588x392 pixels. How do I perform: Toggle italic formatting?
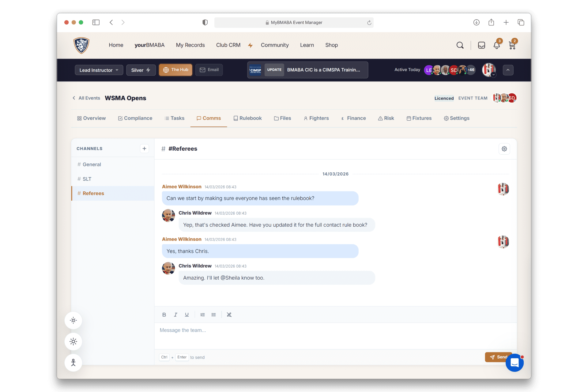click(x=175, y=315)
